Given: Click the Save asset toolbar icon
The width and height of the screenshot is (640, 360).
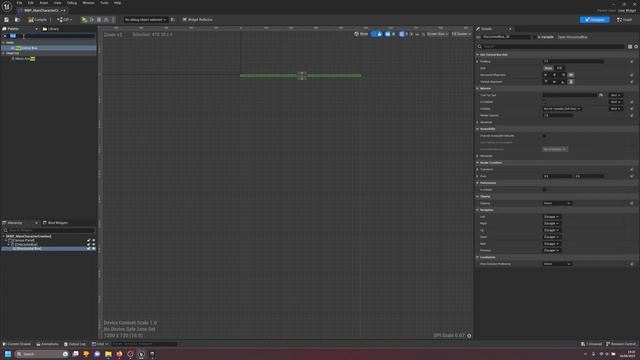Looking at the screenshot, I should click(x=6, y=20).
